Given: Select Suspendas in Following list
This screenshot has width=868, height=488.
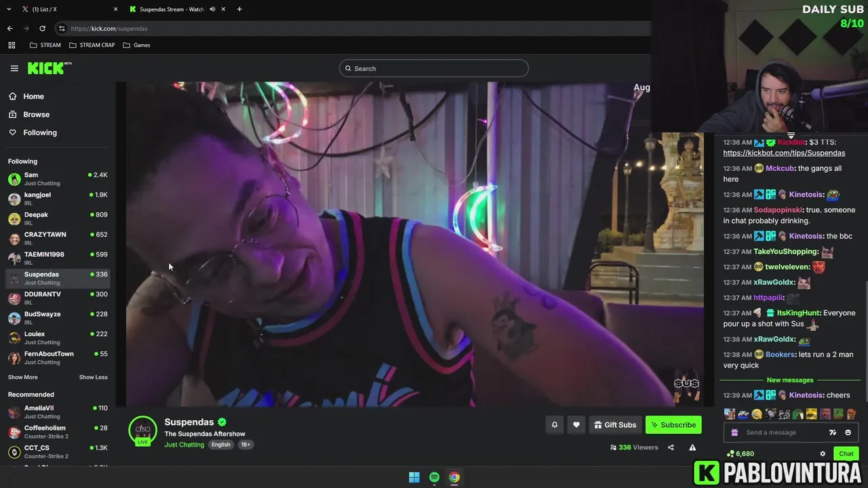Looking at the screenshot, I should click(58, 278).
